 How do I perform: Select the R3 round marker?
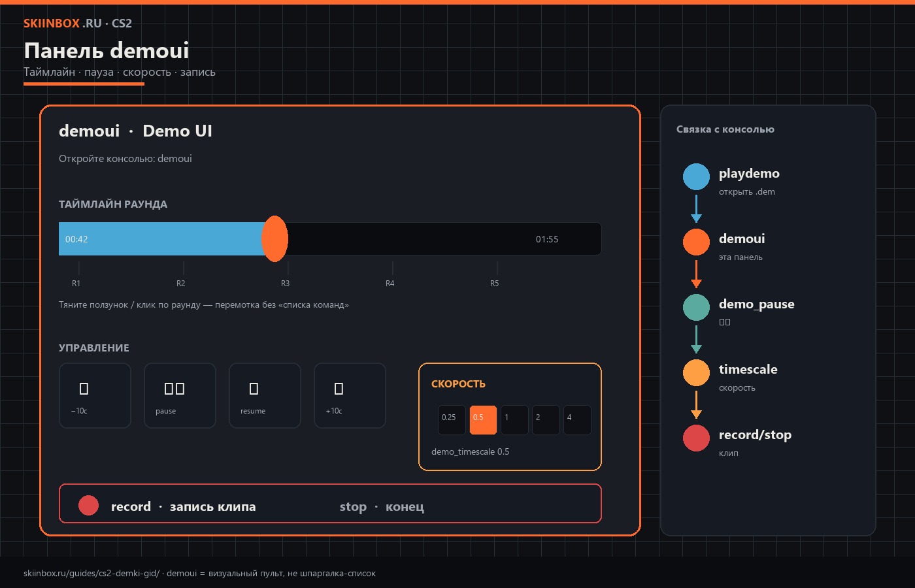[x=286, y=283]
